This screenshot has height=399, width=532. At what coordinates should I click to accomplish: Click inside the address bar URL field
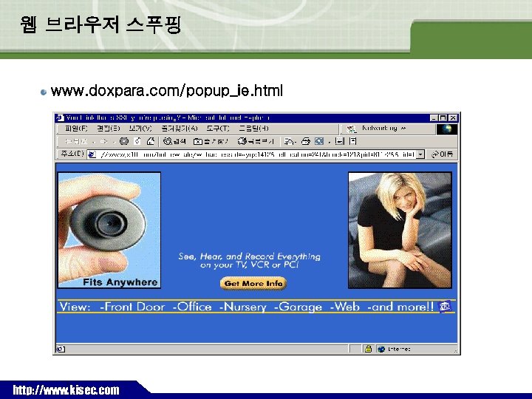click(x=256, y=154)
